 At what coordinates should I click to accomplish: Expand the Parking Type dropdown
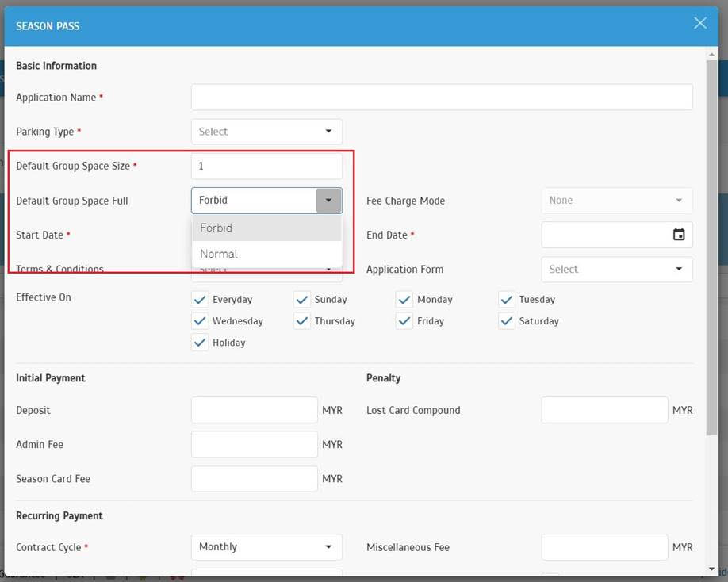tap(266, 132)
